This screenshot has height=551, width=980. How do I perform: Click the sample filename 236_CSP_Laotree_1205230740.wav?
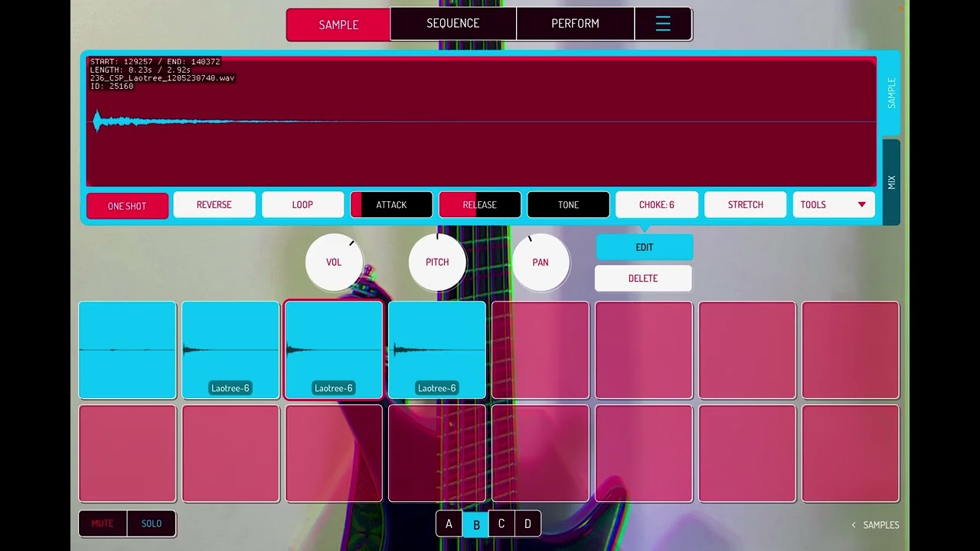point(162,78)
